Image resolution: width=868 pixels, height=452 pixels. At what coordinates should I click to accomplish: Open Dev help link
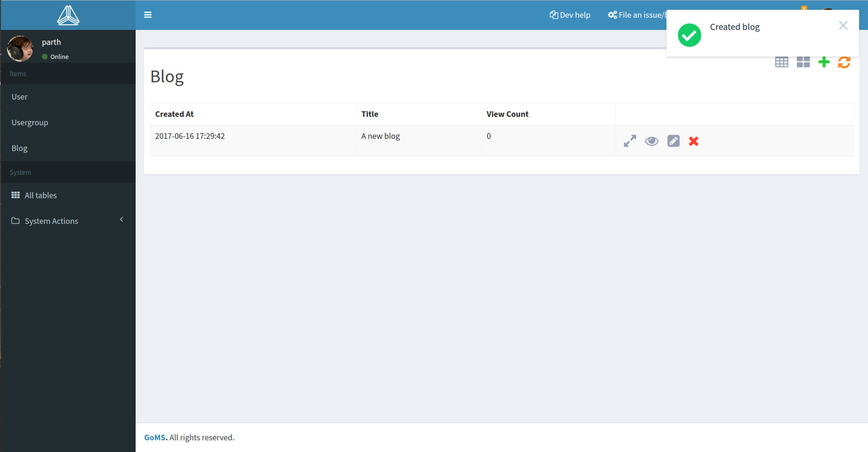click(570, 15)
